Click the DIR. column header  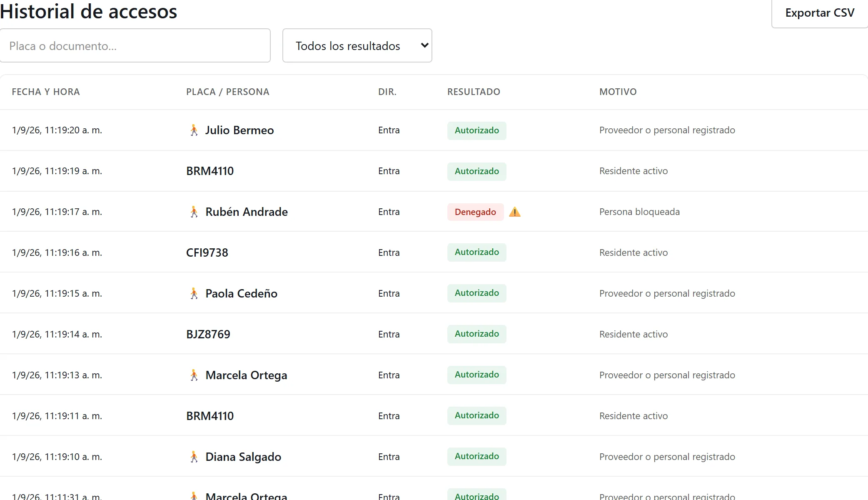(387, 92)
